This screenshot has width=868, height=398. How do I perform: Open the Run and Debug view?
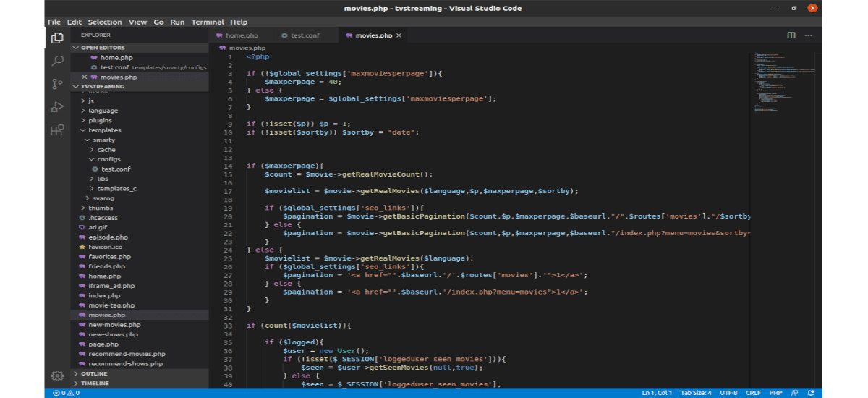pyautogui.click(x=57, y=107)
